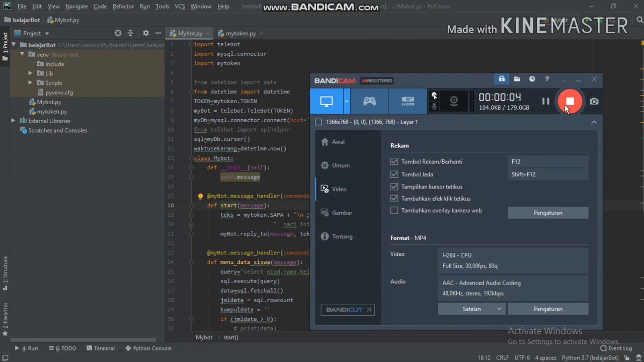Open PyCharm Refactor menu
Image resolution: width=644 pixels, height=362 pixels.
tap(123, 7)
